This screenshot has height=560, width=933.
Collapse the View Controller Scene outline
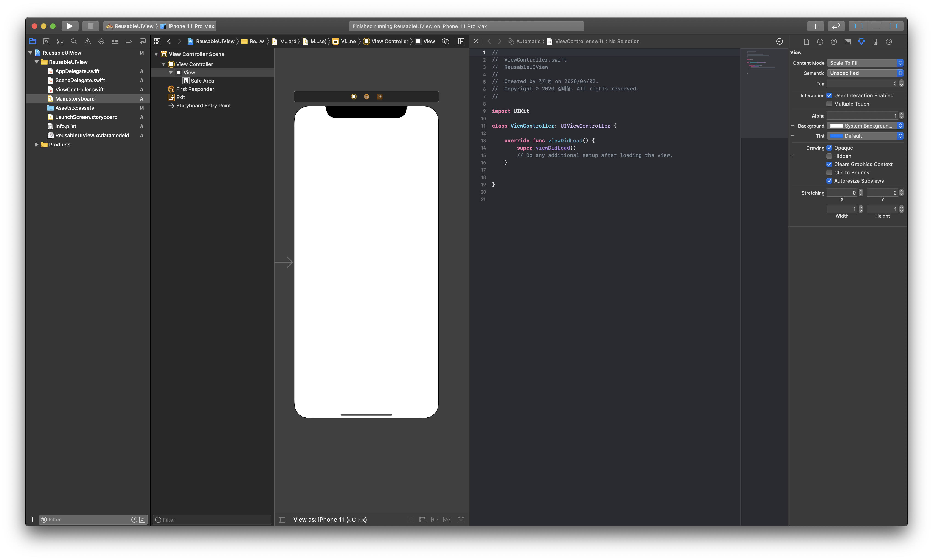[x=156, y=54]
